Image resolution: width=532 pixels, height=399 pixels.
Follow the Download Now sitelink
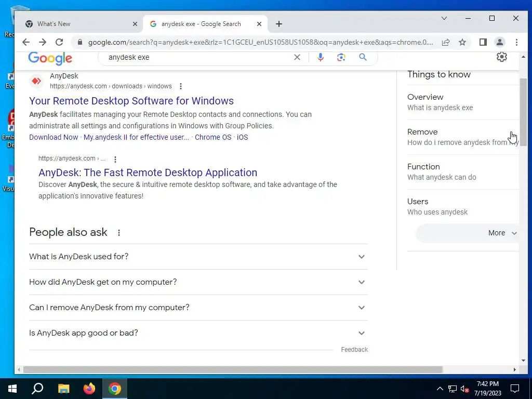54,137
